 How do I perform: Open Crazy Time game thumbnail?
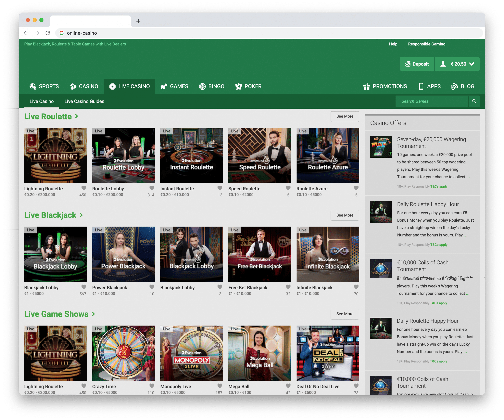pos(123,353)
